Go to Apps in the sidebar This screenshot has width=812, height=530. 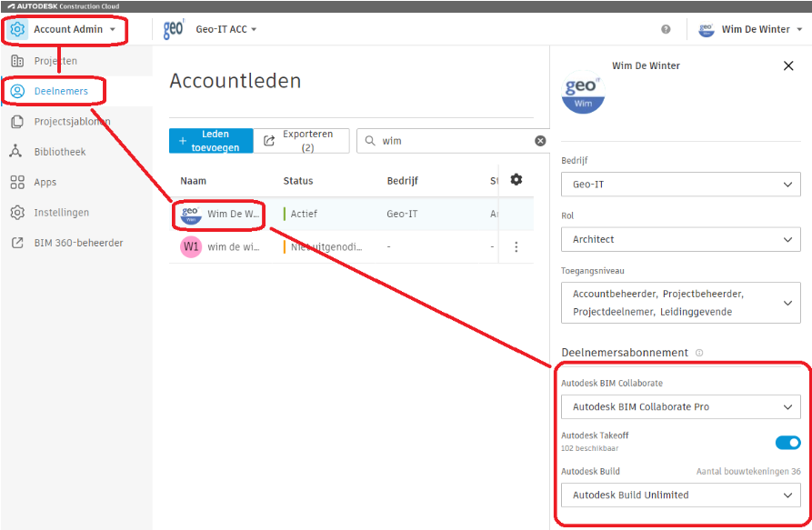76,182
